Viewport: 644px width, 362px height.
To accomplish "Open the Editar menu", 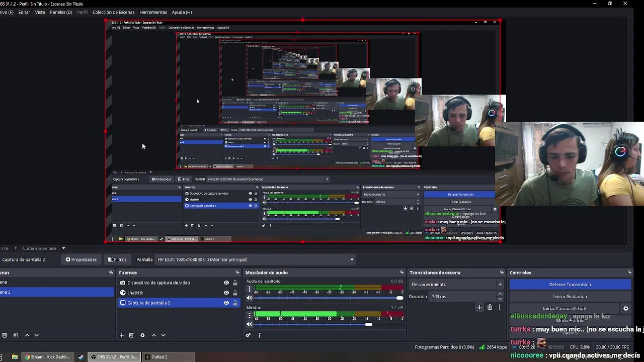I will pos(24,12).
